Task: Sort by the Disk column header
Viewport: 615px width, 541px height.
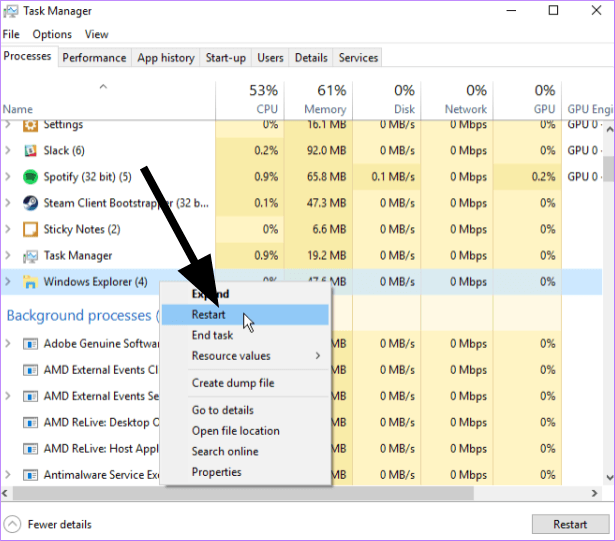Action: (387, 100)
